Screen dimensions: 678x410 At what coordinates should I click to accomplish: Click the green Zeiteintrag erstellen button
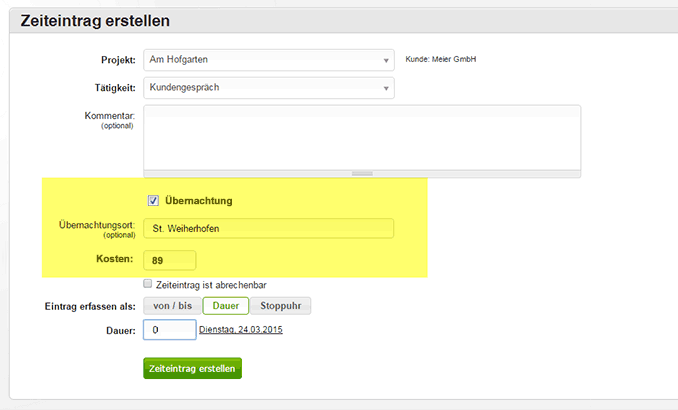[x=192, y=368]
